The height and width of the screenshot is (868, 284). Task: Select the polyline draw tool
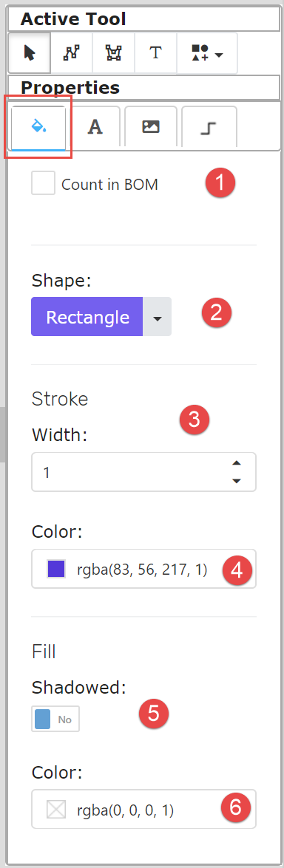click(x=72, y=52)
